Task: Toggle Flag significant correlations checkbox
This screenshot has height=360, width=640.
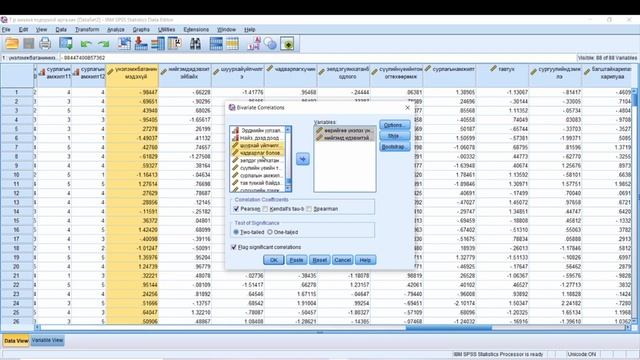Action: click(x=234, y=247)
